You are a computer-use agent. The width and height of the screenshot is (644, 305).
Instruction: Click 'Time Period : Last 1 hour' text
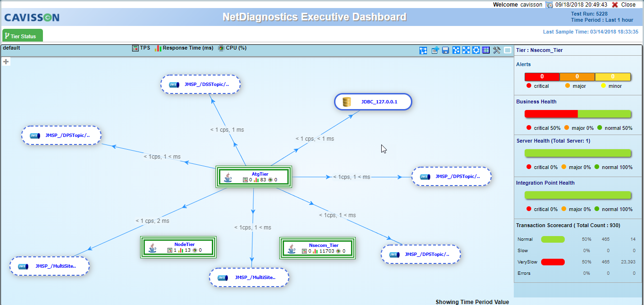pyautogui.click(x=602, y=20)
